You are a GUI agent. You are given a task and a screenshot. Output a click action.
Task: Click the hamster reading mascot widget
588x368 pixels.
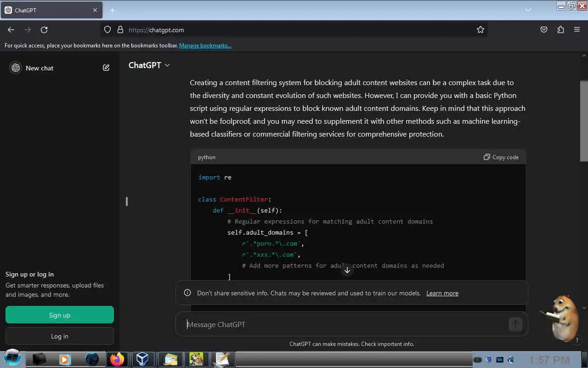[x=560, y=317]
